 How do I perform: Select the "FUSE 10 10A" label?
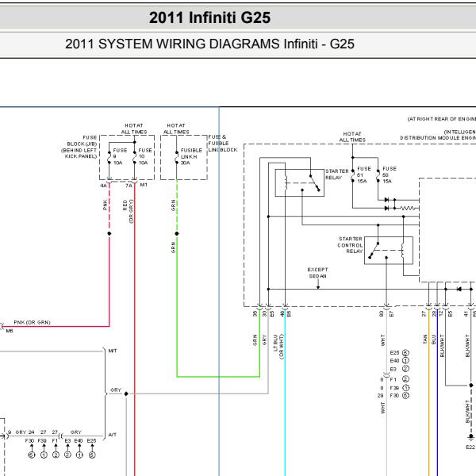[x=145, y=156]
